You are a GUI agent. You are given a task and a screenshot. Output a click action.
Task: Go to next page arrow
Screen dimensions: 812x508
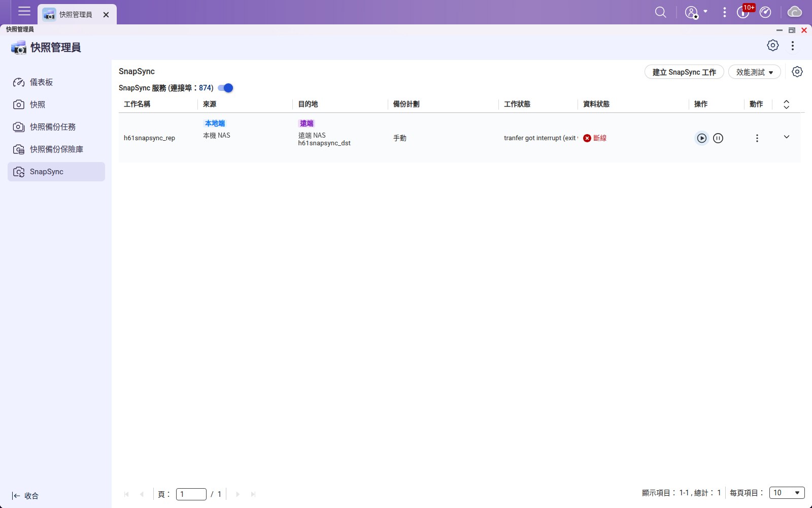pos(238,494)
